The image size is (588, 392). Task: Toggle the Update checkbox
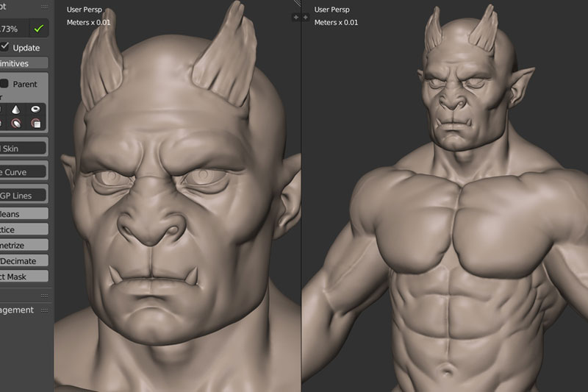4,46
